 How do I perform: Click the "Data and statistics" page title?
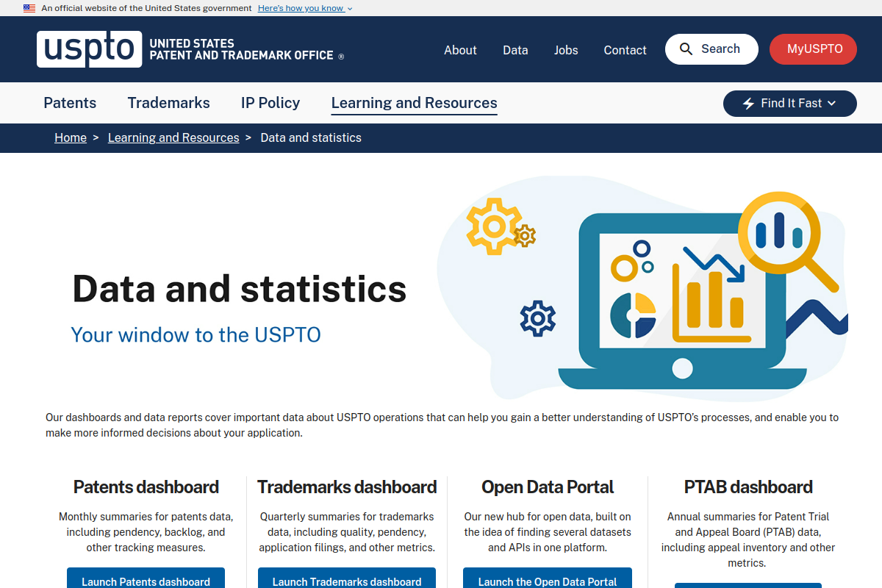point(240,288)
